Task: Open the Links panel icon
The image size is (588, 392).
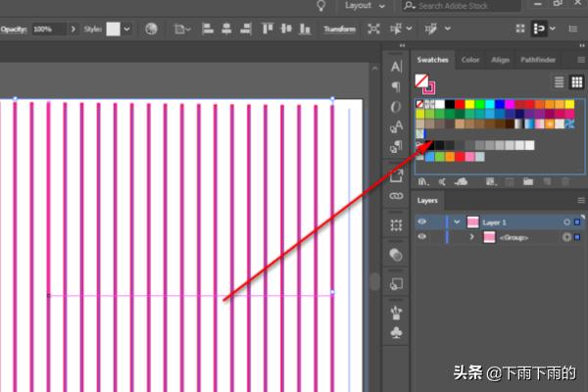Action: click(x=396, y=196)
